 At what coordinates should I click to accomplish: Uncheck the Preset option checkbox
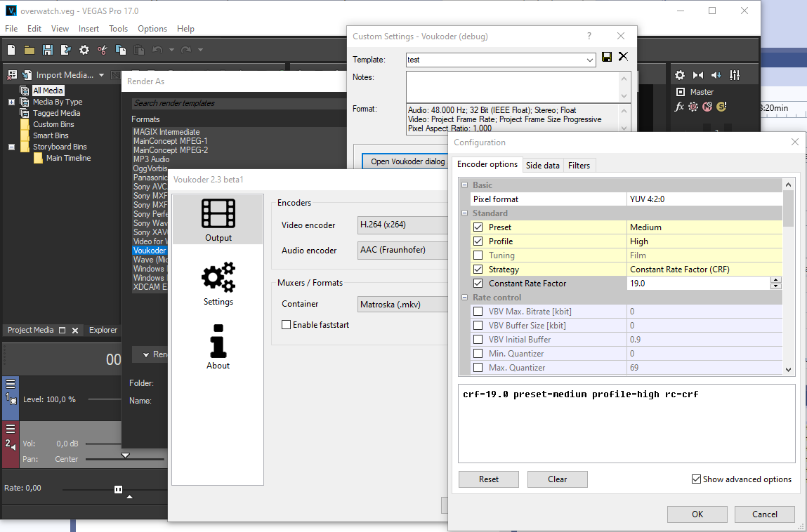[478, 227]
